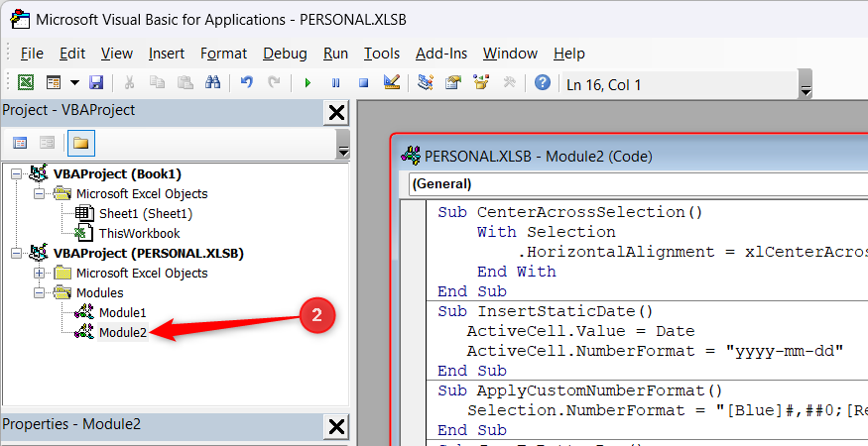Viewport: 868px width, 446px height.
Task: Collapse the VBAProject (PERSONAL.XLSB) node
Action: coord(16,253)
